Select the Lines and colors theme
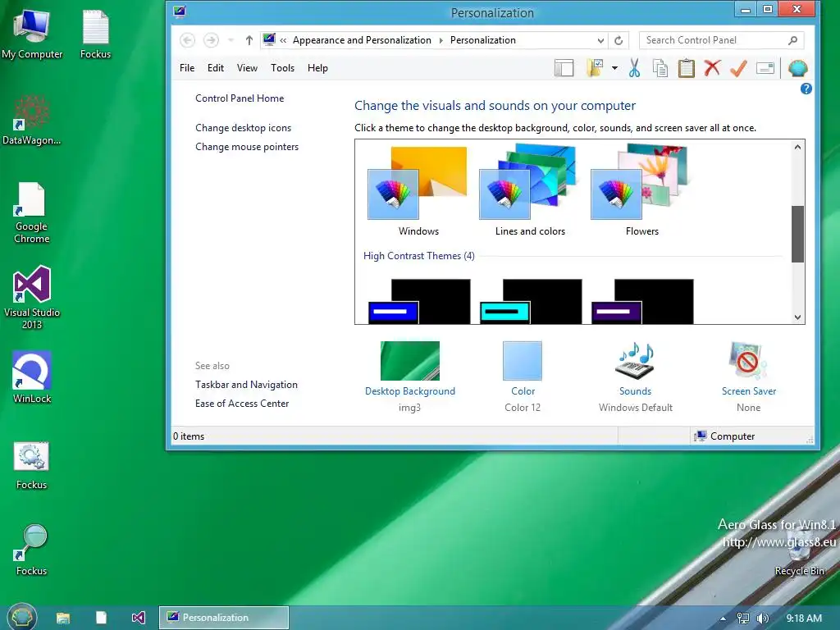This screenshot has height=630, width=840. pyautogui.click(x=529, y=191)
